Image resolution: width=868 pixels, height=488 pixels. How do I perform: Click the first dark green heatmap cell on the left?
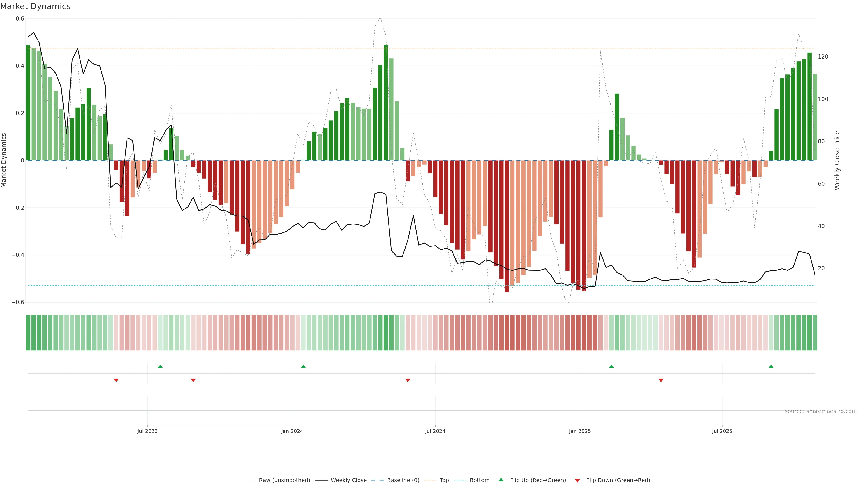28,333
